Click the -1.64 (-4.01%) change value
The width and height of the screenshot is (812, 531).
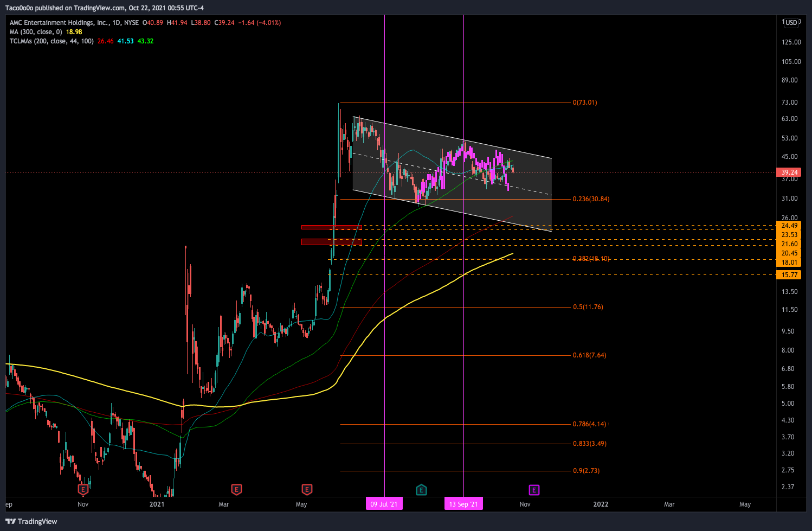point(260,23)
